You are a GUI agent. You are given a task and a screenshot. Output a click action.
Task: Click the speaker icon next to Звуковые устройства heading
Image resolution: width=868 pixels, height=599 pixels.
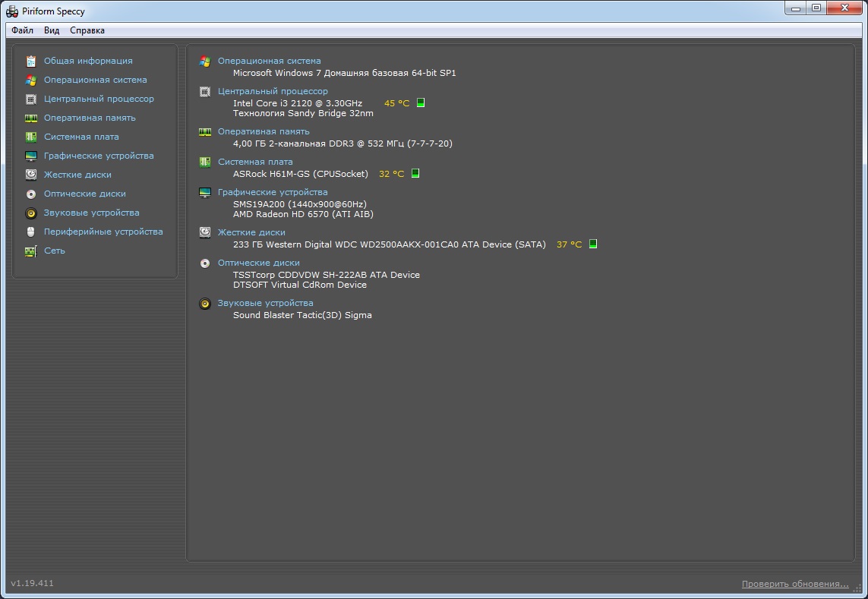(205, 304)
